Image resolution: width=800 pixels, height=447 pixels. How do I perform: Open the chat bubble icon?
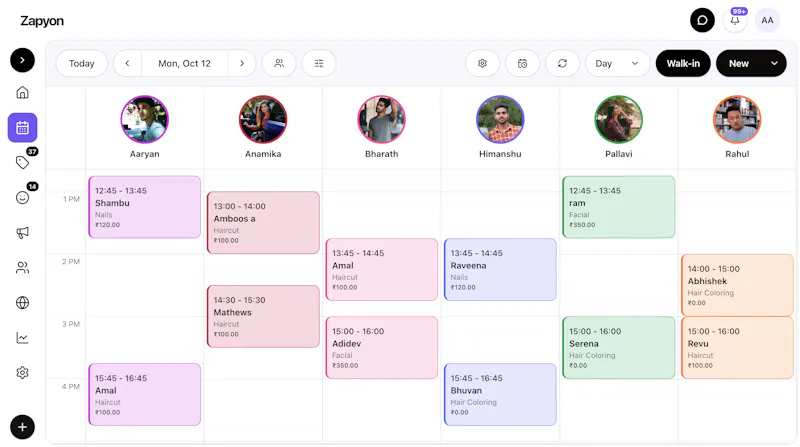[702, 20]
